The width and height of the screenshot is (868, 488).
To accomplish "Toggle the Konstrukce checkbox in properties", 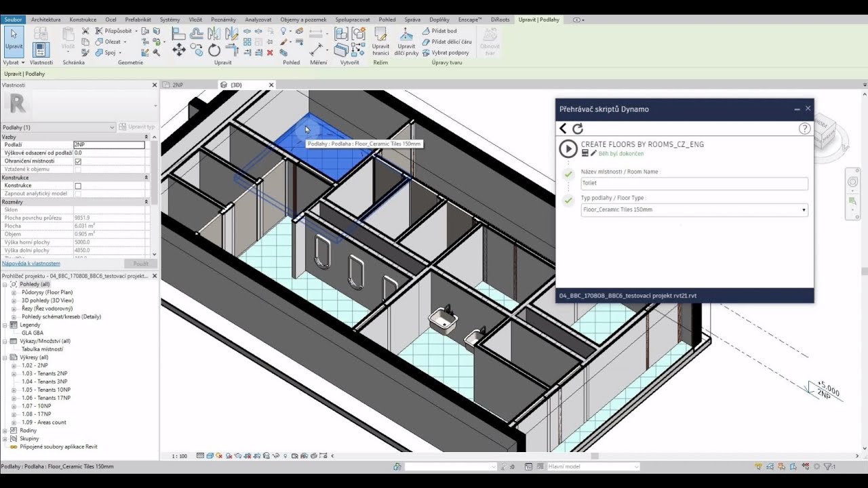I will click(78, 186).
